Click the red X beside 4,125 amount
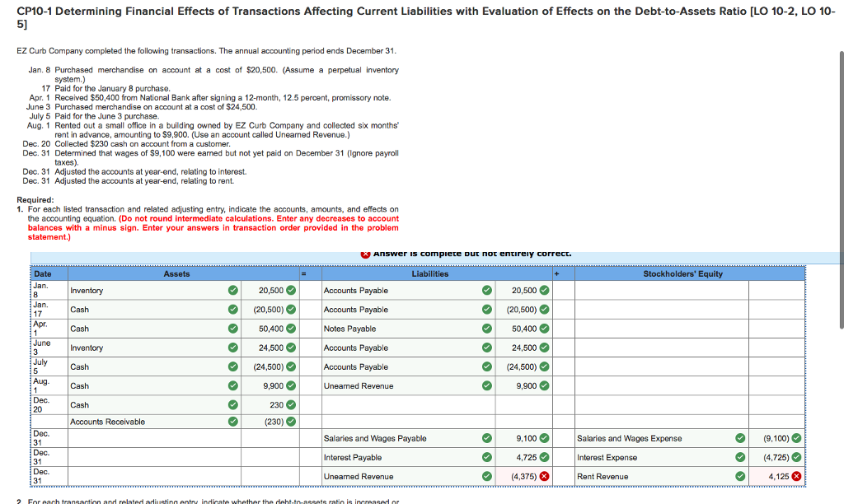Image resolution: width=844 pixels, height=504 pixels. 796,476
